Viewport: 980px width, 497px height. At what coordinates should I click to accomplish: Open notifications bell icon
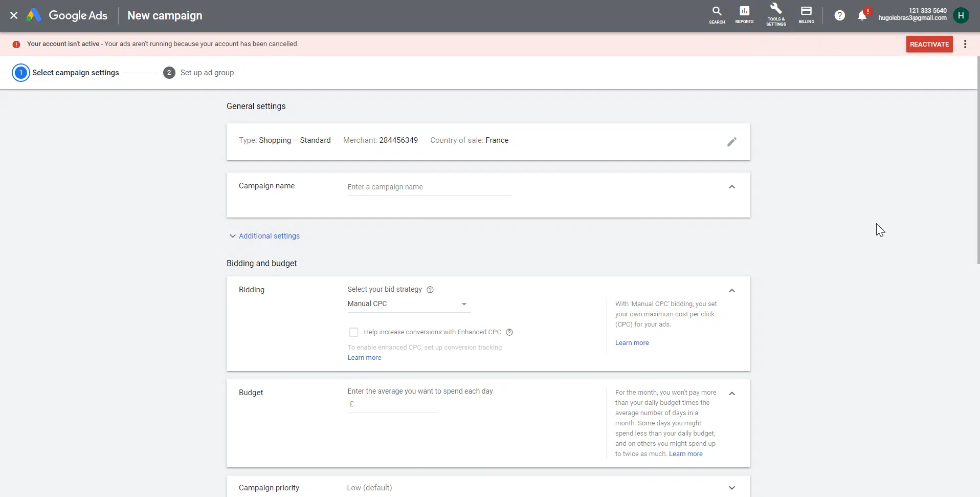[862, 16]
